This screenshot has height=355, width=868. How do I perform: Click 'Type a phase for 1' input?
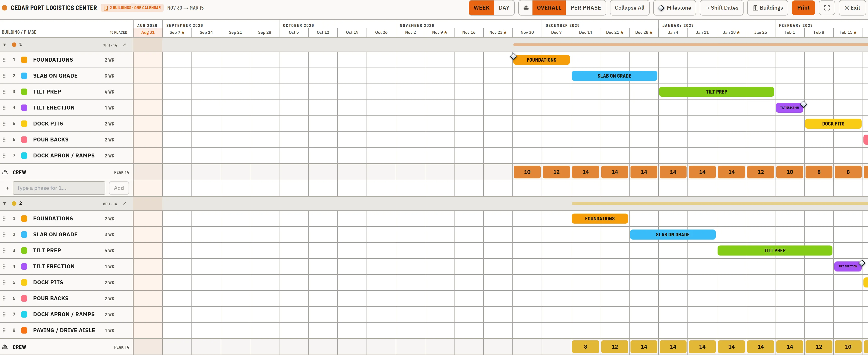59,188
